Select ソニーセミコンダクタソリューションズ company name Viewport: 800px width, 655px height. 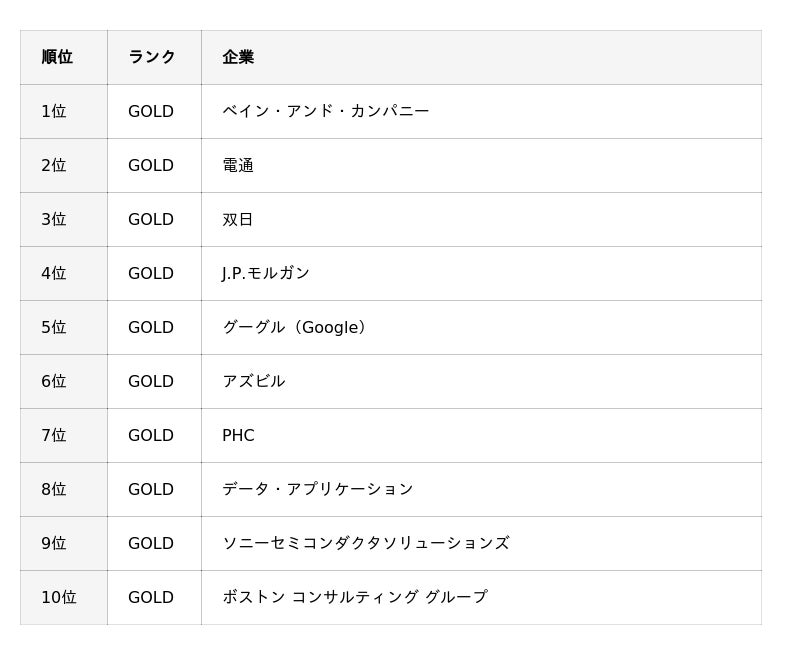pyautogui.click(x=366, y=543)
